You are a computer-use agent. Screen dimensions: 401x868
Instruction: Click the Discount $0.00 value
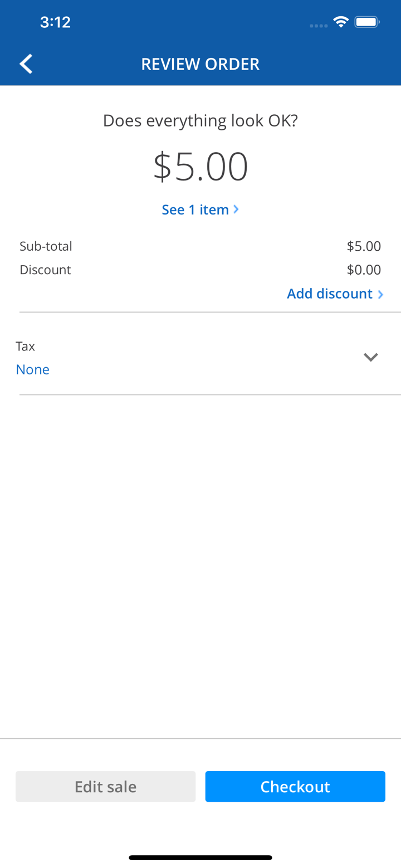coord(364,270)
